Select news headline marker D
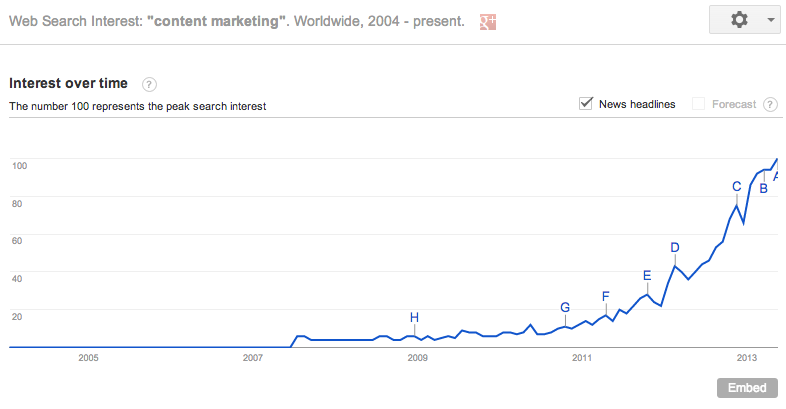 [675, 247]
